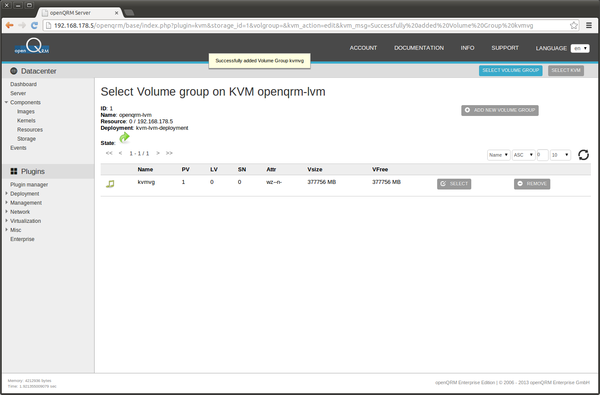The width and height of the screenshot is (600, 395).
Task: Click ADD NEW VOLUME GROUP button
Action: (x=500, y=110)
